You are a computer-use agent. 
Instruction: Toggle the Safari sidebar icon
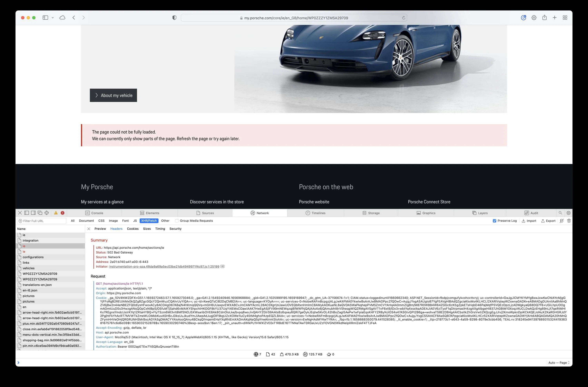click(45, 18)
